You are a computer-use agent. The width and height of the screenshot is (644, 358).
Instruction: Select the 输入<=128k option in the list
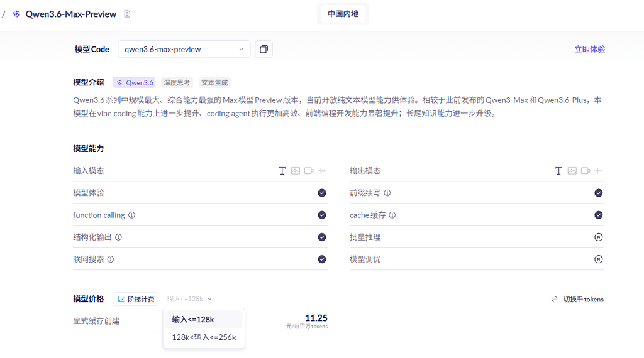coord(204,320)
